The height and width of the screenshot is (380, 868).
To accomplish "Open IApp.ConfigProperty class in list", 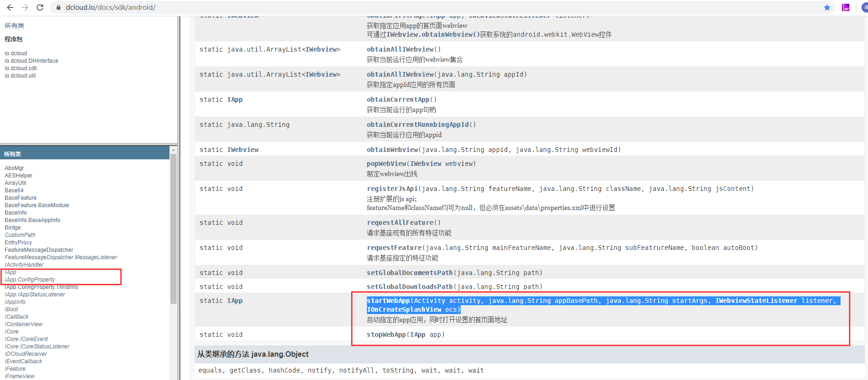I will point(30,280).
